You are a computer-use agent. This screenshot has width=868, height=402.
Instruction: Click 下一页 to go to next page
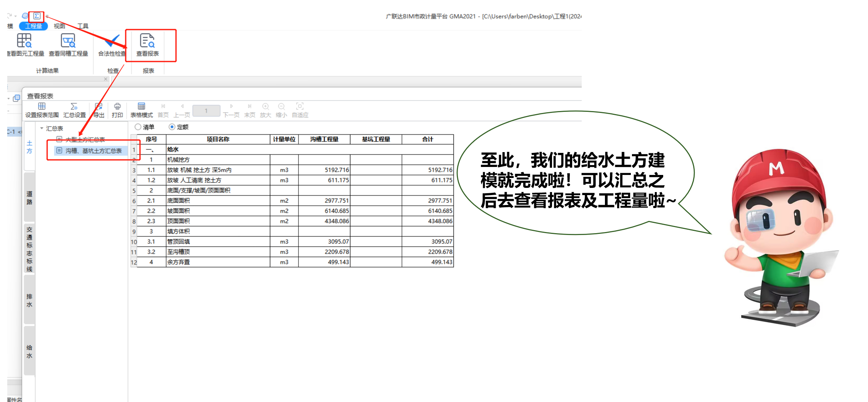(x=231, y=110)
